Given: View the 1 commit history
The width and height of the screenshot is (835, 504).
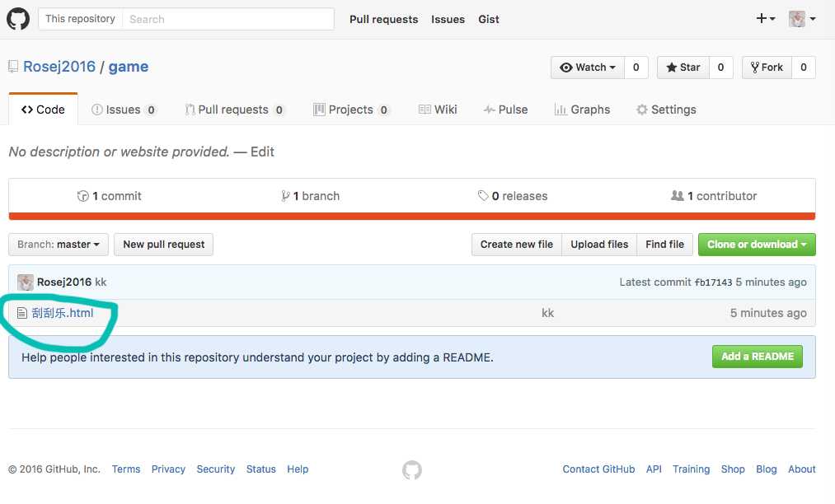Looking at the screenshot, I should [110, 196].
